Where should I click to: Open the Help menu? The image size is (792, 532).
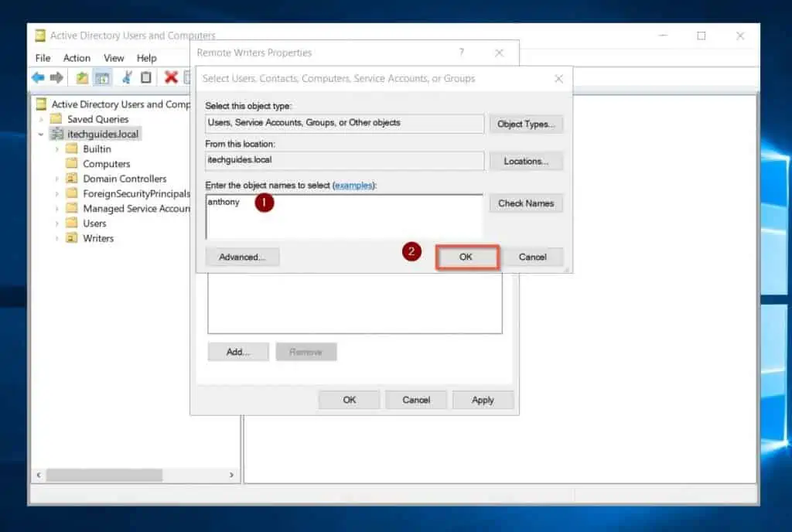(146, 58)
